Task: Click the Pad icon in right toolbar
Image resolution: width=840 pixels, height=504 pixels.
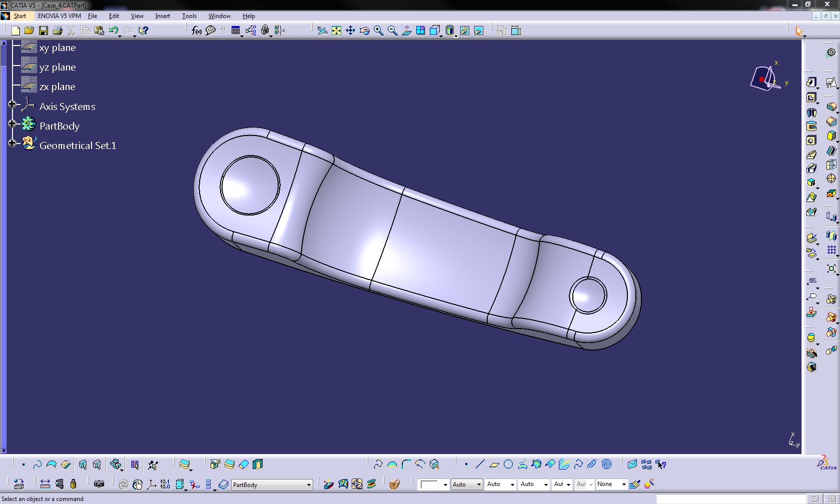Action: tap(811, 82)
